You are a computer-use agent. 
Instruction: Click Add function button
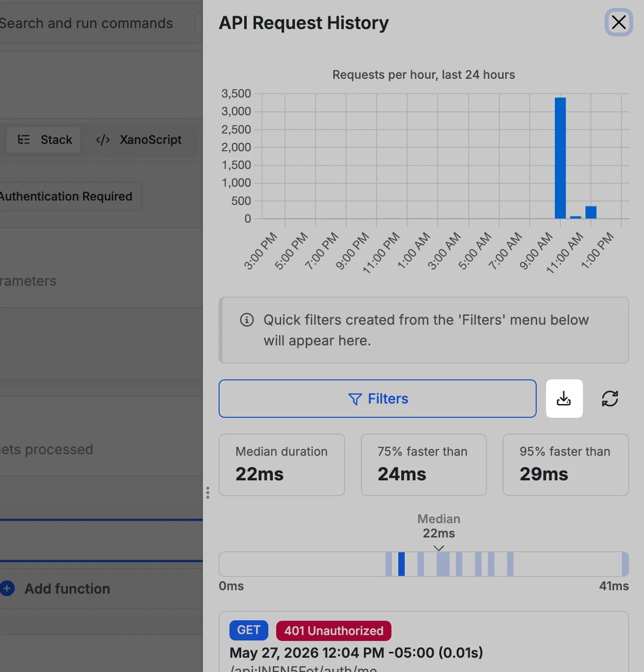55,589
